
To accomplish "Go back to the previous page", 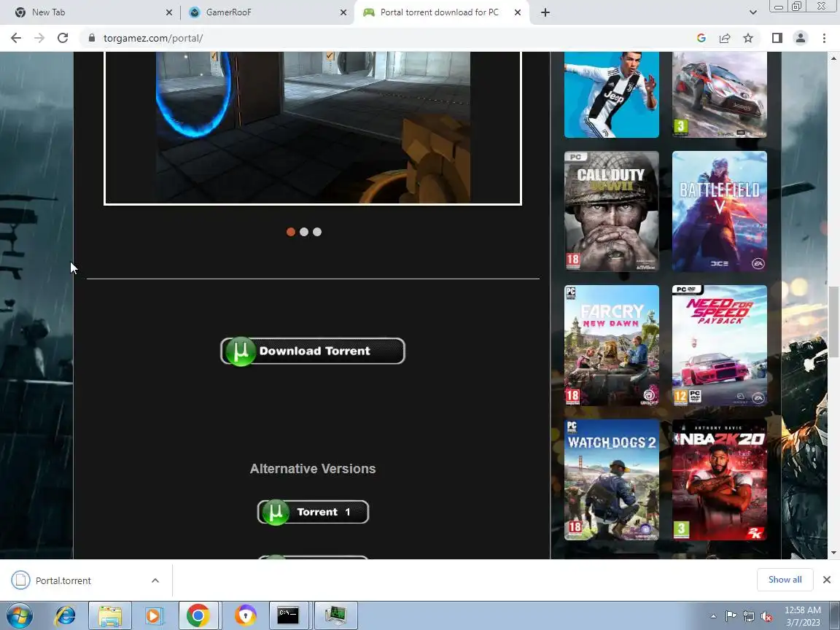I will [x=16, y=38].
